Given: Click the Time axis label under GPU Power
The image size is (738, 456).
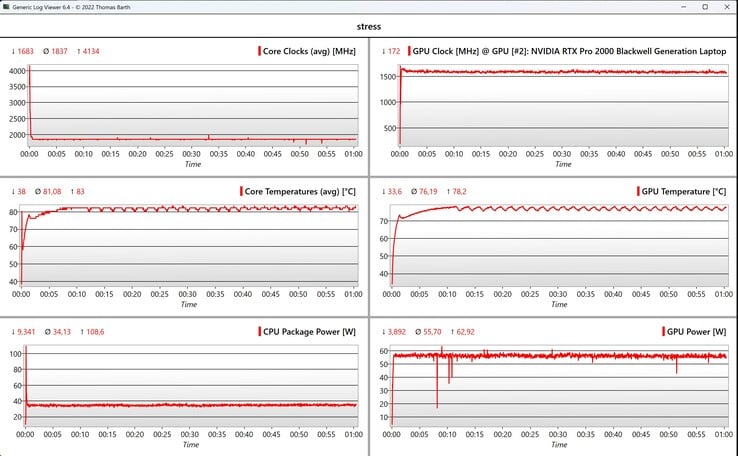Looking at the screenshot, I should coord(561,444).
